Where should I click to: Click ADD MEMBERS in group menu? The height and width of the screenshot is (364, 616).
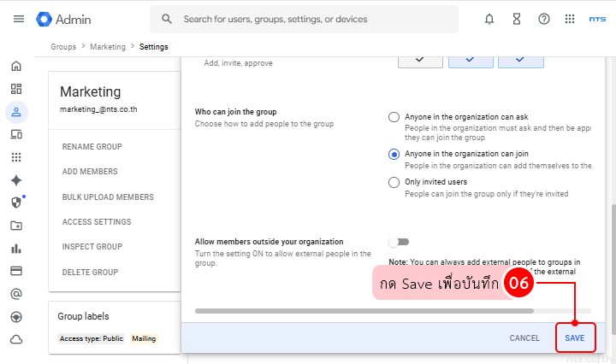click(x=90, y=172)
